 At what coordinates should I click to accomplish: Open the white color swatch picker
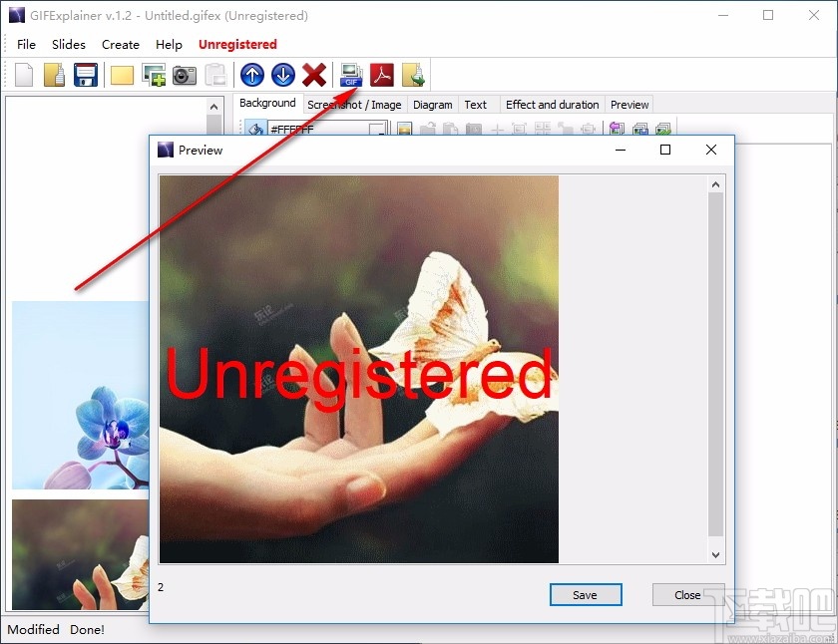click(377, 129)
